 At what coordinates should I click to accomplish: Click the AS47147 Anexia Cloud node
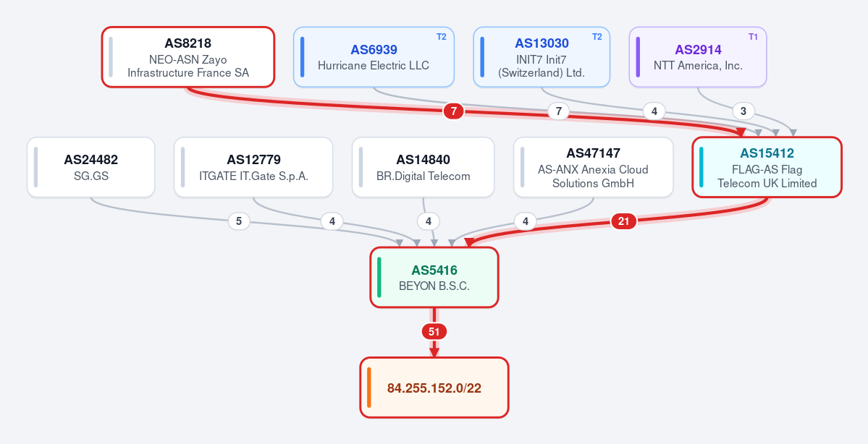(594, 167)
